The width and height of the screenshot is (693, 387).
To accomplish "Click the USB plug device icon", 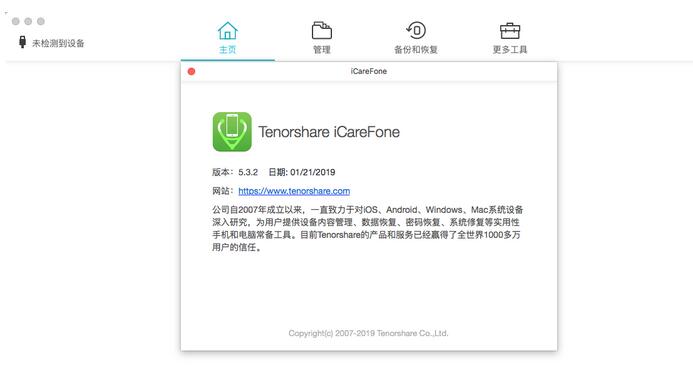I will click(x=22, y=42).
